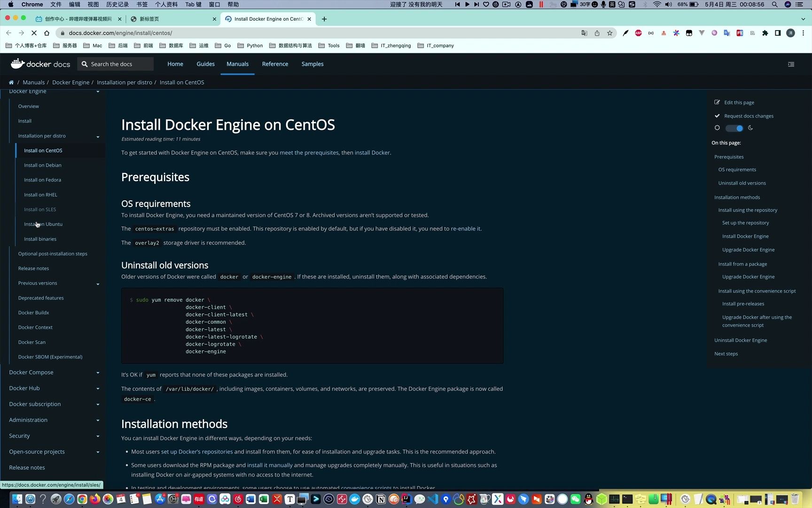The image size is (812, 508).
Task: Open the Tools bookmarks folder
Action: [329, 46]
